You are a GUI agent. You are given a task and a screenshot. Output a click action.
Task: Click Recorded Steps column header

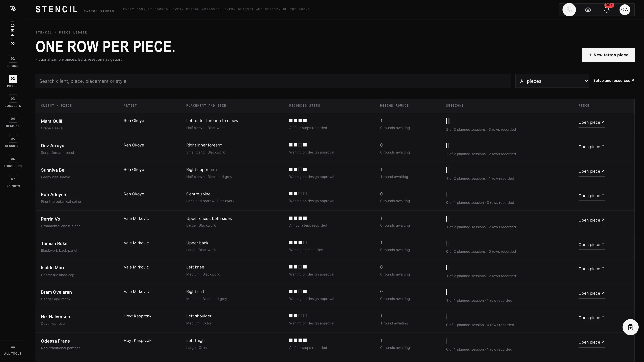pos(305,106)
